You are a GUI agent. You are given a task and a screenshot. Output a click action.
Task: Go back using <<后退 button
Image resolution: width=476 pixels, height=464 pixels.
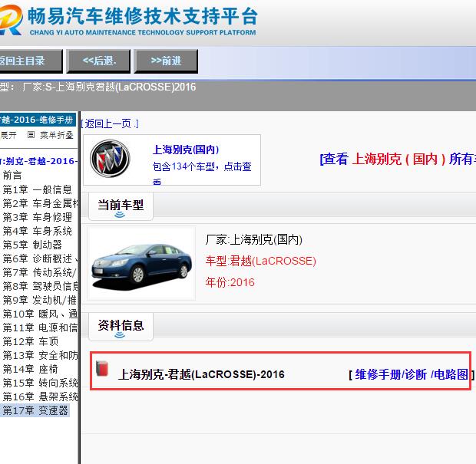[98, 61]
